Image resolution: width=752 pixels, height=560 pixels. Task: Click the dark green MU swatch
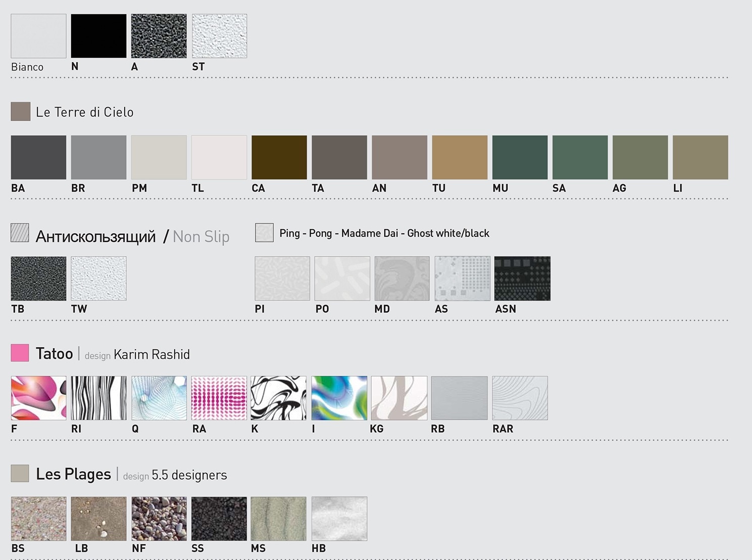point(520,157)
